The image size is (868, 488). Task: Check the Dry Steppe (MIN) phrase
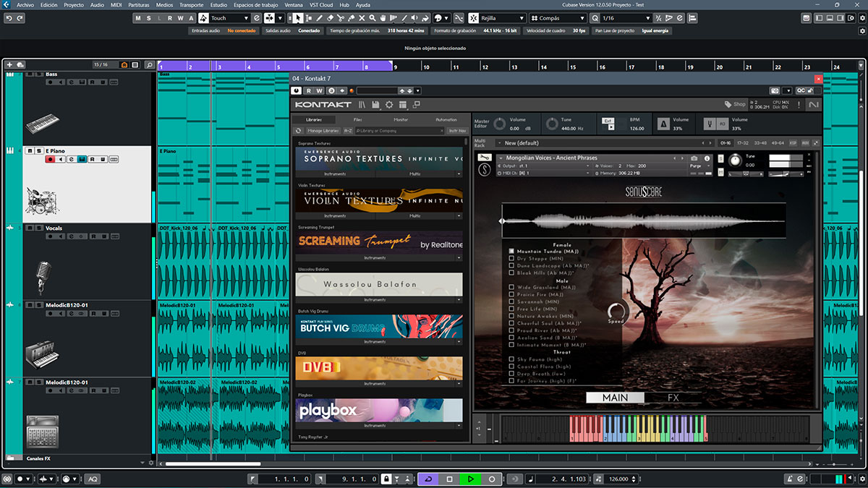pos(511,259)
